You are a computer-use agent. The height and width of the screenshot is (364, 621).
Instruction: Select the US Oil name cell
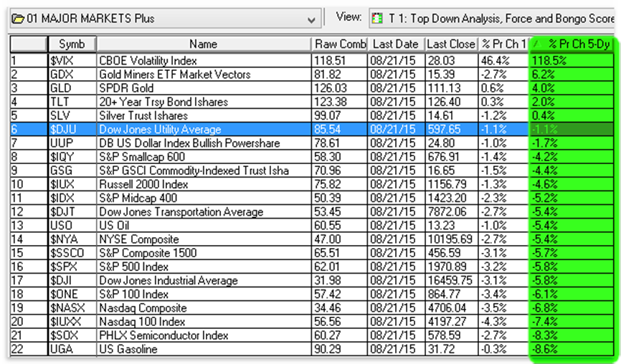coord(204,225)
